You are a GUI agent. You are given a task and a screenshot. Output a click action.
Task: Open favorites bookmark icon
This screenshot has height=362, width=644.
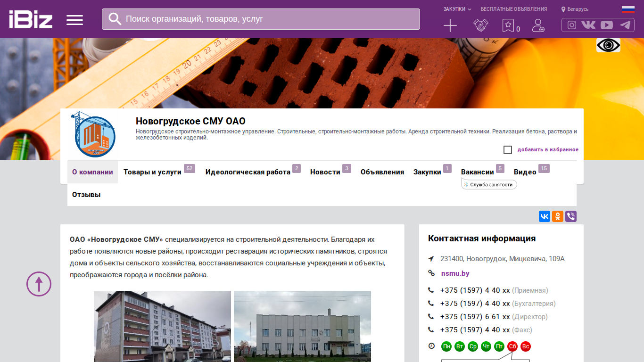tap(508, 25)
